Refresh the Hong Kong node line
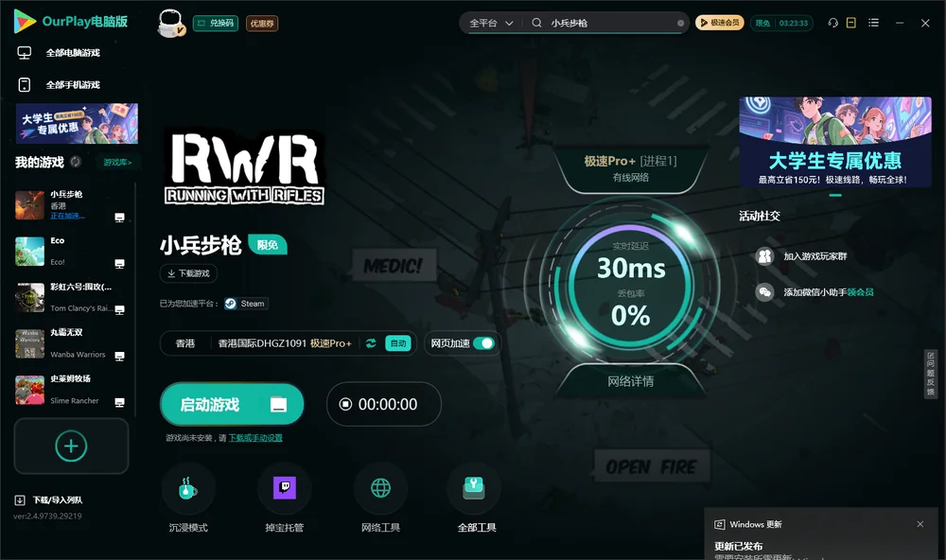This screenshot has width=946, height=560. tap(371, 343)
